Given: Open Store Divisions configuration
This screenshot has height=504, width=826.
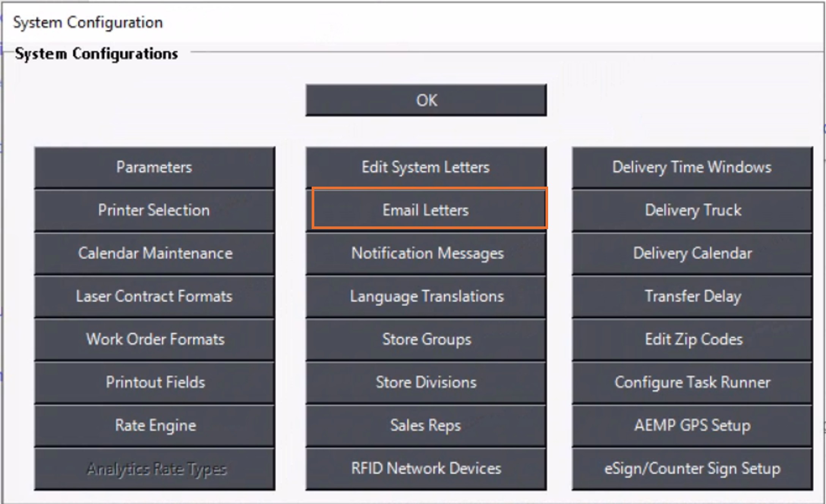Looking at the screenshot, I should coord(426,382).
